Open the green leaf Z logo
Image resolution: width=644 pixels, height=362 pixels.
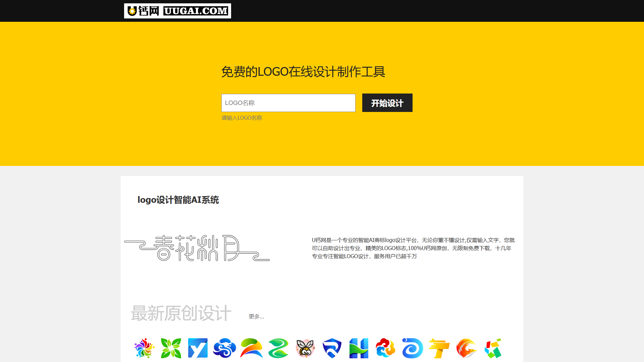click(x=278, y=348)
